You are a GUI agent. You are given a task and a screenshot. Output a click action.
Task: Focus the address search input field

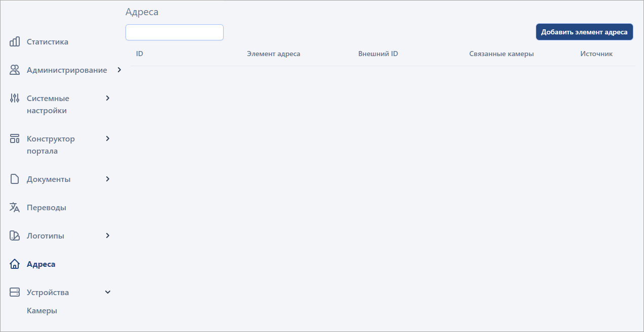174,32
